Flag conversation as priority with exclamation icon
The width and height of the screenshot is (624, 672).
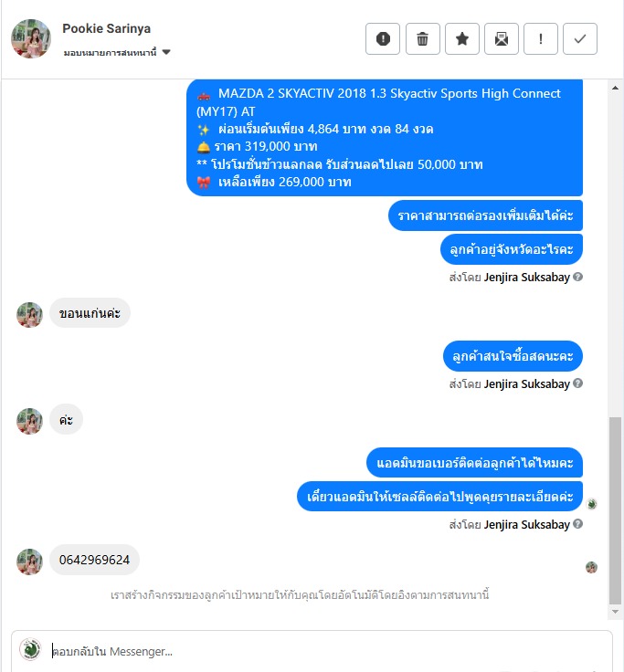click(540, 39)
